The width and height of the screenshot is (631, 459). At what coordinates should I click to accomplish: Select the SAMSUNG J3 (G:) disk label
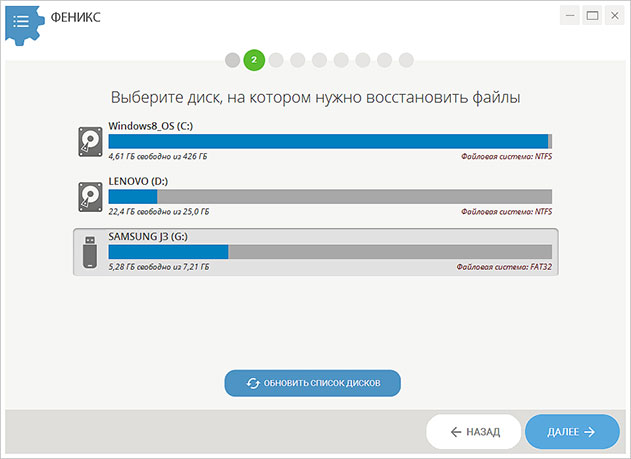pyautogui.click(x=148, y=237)
